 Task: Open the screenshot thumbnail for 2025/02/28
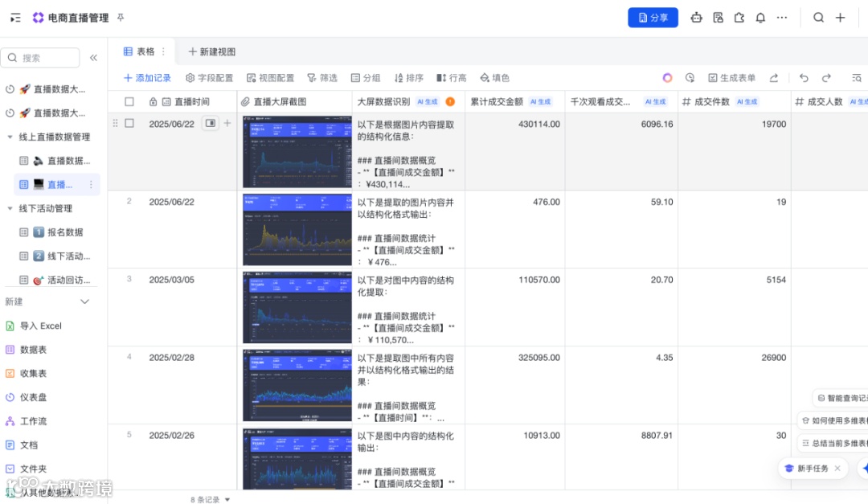[x=297, y=386]
